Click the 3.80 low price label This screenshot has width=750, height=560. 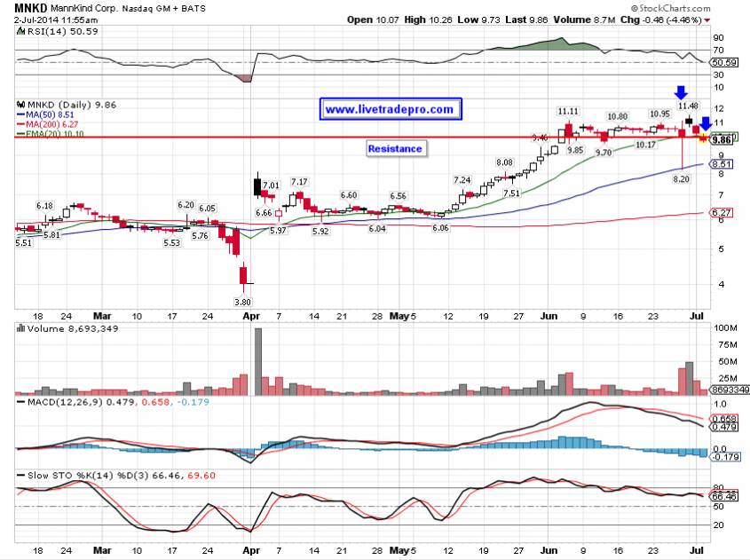point(243,302)
